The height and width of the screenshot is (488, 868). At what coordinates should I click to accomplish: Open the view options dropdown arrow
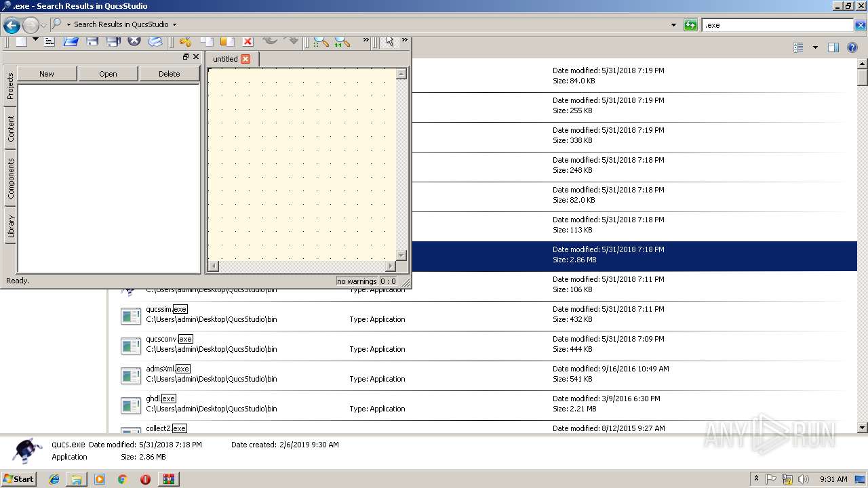point(815,47)
